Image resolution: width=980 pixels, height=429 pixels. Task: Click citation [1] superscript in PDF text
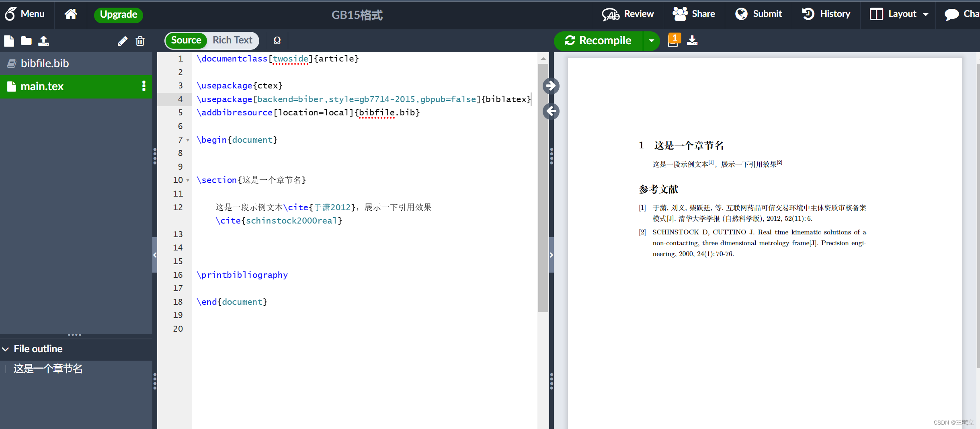coord(711,162)
